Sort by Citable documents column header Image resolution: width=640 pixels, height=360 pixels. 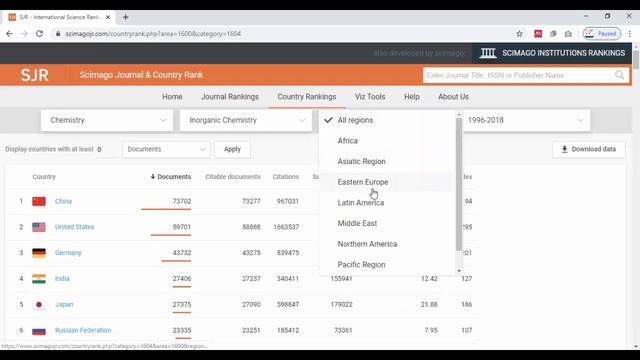[x=233, y=177]
